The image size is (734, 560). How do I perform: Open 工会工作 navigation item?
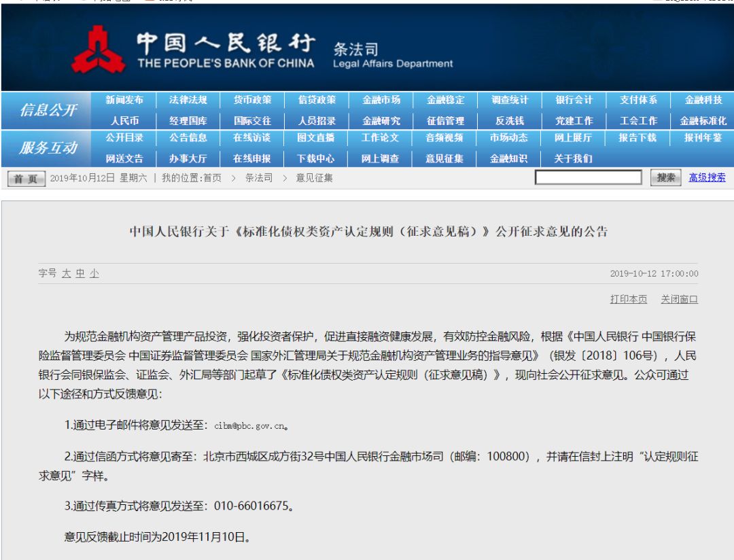638,121
